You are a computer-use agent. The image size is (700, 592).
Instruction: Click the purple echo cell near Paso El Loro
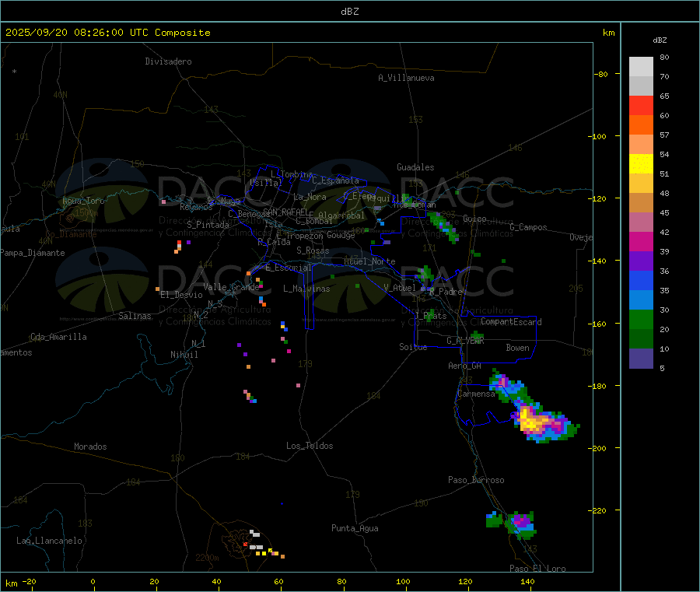(521, 520)
